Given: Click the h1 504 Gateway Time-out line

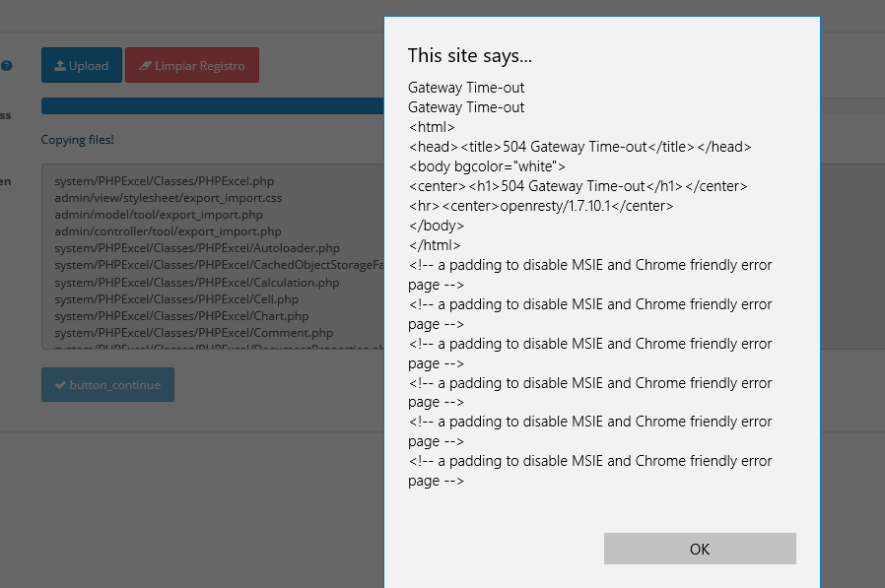Looking at the screenshot, I should tap(578, 186).
